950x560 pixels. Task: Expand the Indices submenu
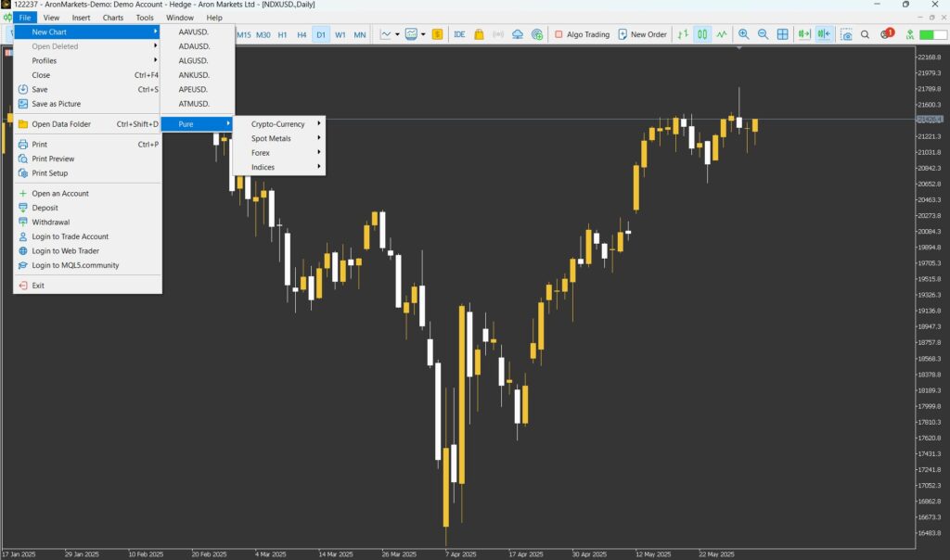279,167
